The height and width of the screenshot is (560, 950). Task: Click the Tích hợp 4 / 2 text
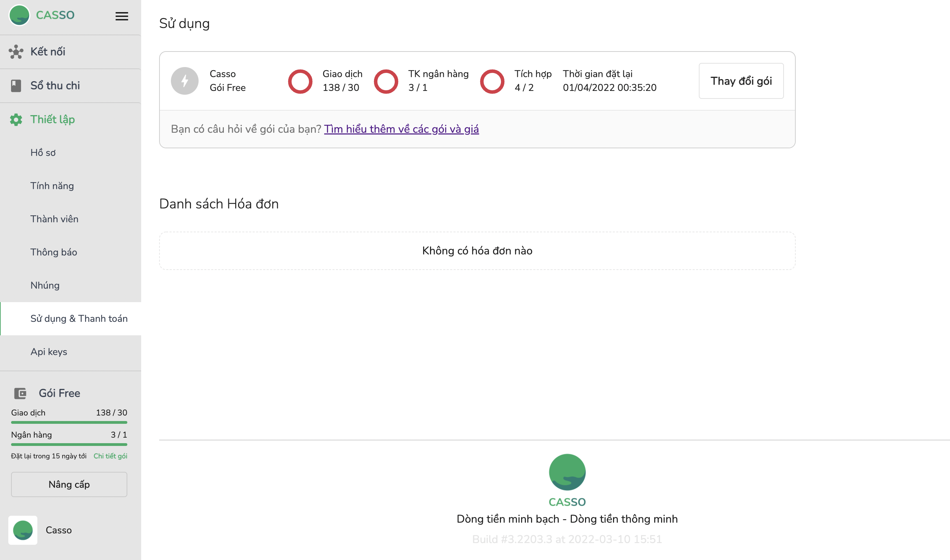(x=533, y=81)
